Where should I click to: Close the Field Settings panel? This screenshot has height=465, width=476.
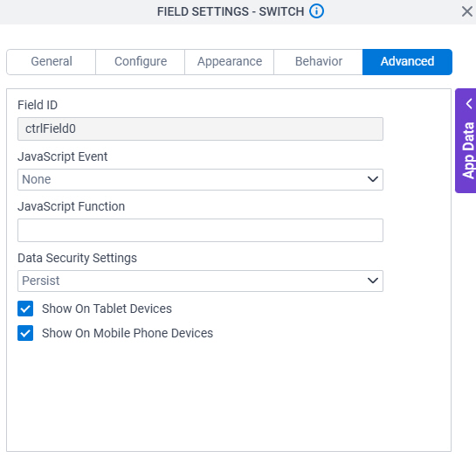467,12
